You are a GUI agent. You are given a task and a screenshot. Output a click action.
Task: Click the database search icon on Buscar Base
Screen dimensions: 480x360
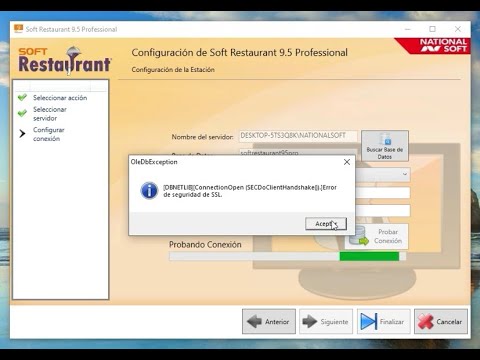(x=385, y=139)
